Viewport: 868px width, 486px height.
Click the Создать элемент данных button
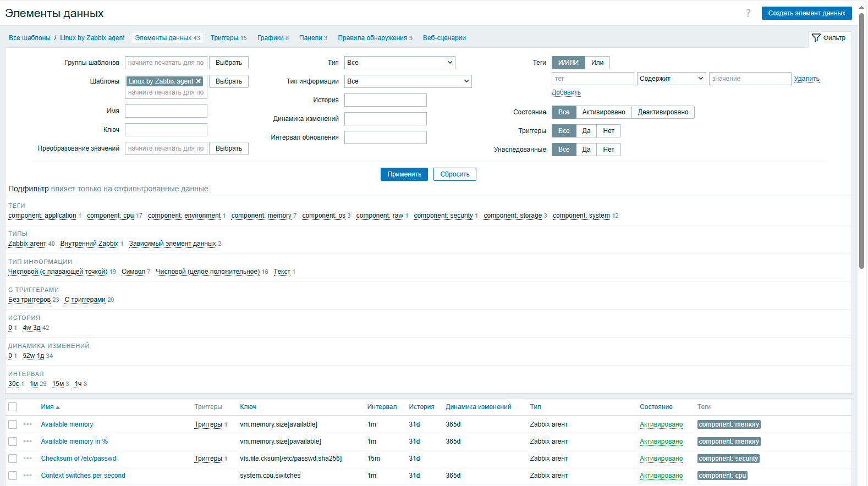[806, 13]
